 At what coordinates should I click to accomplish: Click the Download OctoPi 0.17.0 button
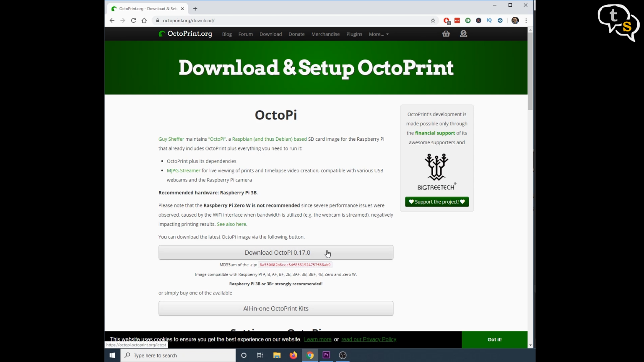point(276,252)
